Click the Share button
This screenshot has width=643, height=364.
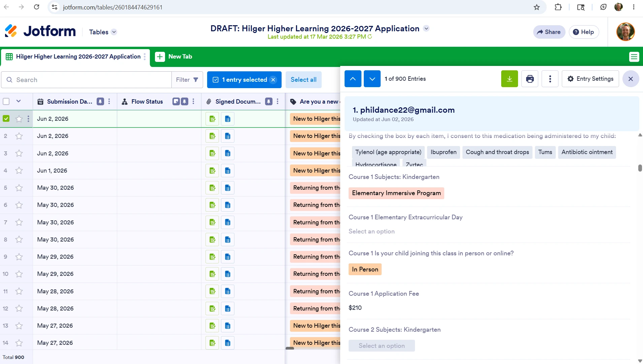[549, 32]
